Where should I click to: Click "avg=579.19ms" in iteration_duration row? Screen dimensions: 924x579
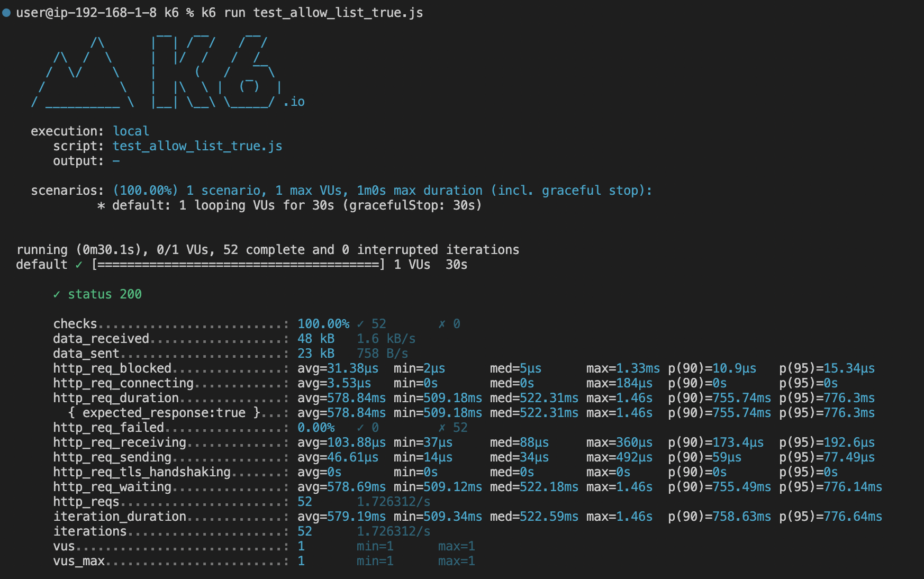click(342, 517)
